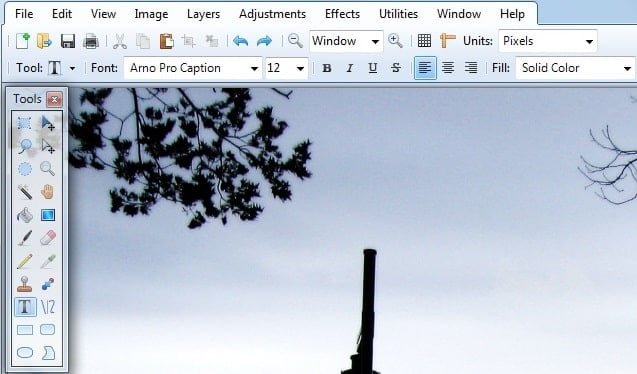Open the Edit menu
The image size is (637, 374).
coord(62,14)
